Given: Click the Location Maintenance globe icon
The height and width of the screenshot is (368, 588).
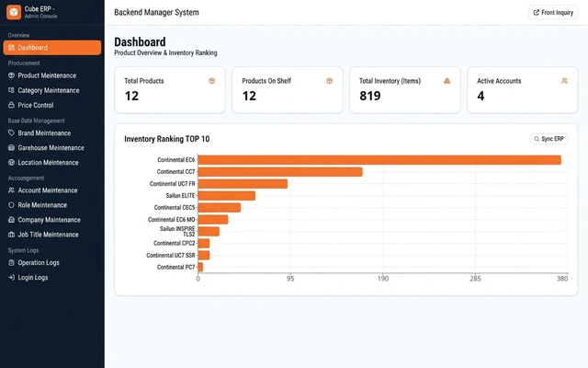Looking at the screenshot, I should 11,163.
